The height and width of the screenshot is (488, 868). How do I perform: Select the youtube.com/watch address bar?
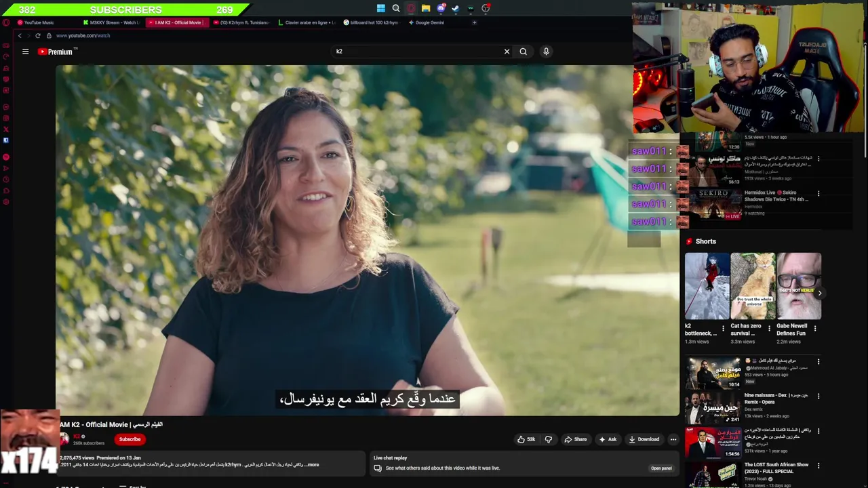pyautogui.click(x=83, y=35)
